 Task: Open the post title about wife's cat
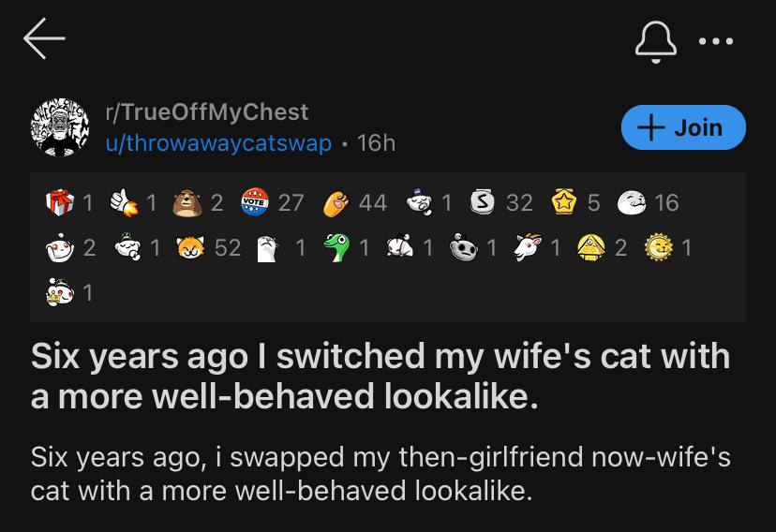(x=381, y=377)
